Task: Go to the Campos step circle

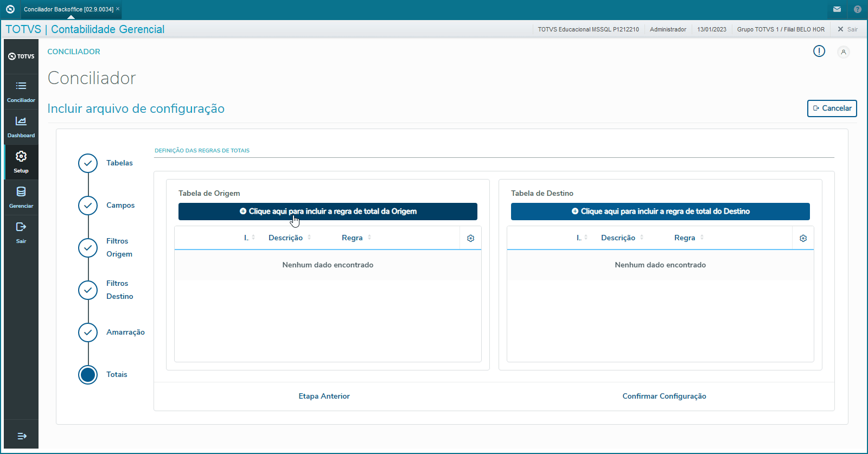Action: 88,206
